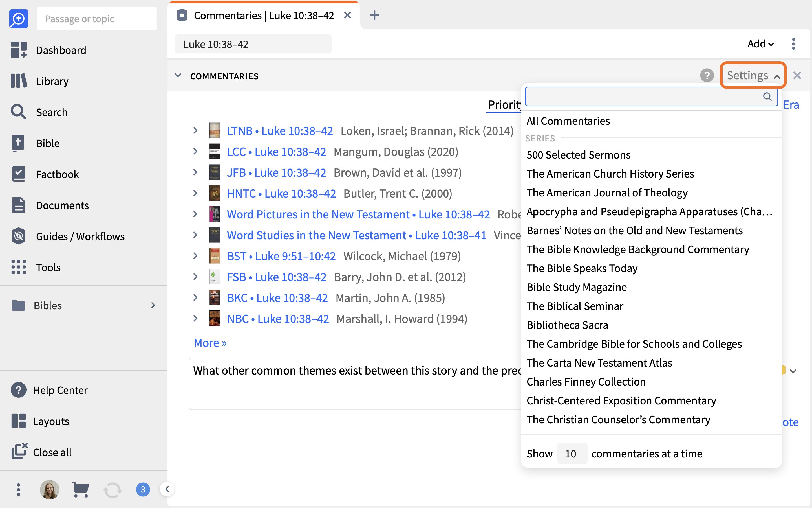Open LTNB • Luke 10:38–42 link

coord(280,130)
